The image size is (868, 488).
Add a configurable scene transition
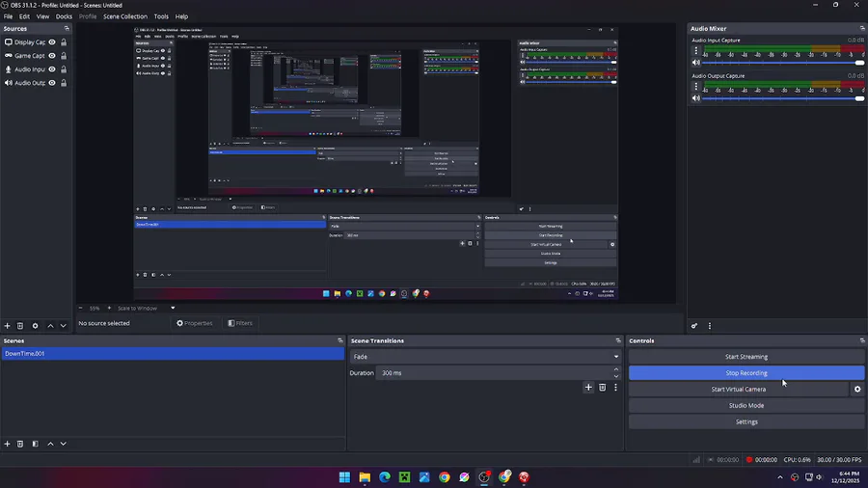[x=588, y=388]
